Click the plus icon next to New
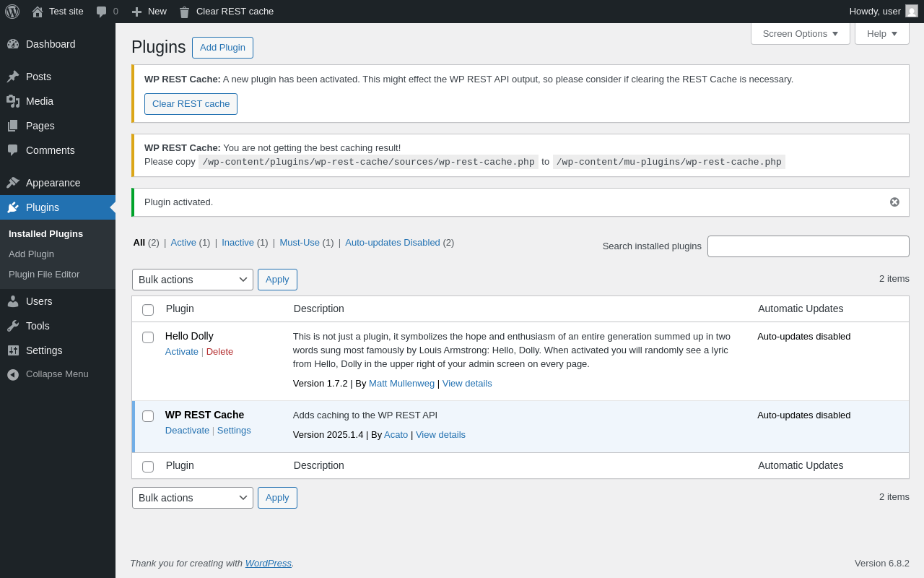The width and height of the screenshot is (924, 578). click(136, 12)
